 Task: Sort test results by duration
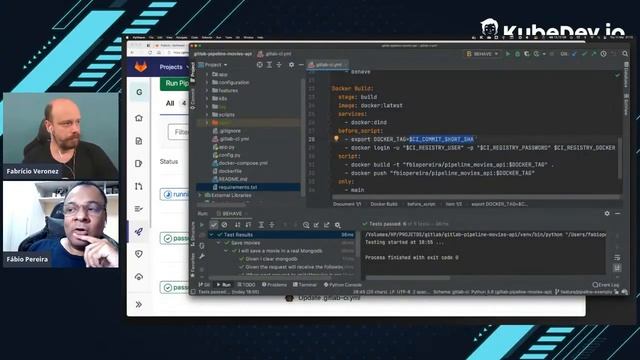point(248,225)
